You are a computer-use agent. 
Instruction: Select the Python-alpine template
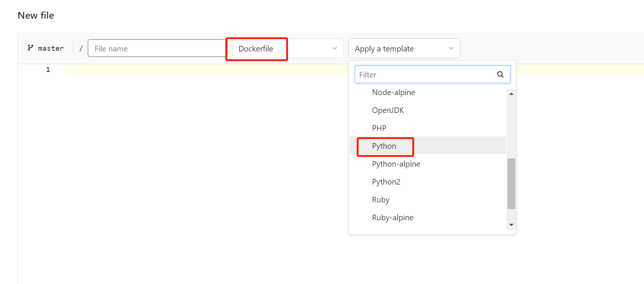click(428, 164)
